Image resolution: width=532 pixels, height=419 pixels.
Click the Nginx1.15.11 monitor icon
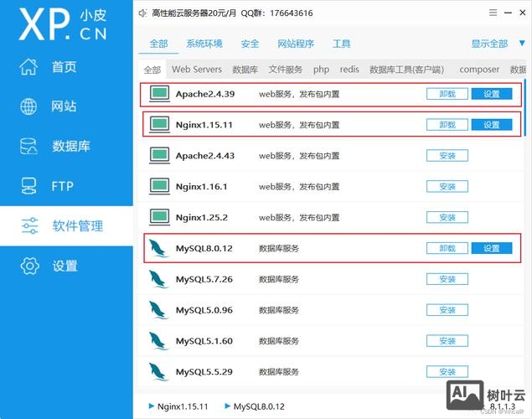pyautogui.click(x=159, y=125)
